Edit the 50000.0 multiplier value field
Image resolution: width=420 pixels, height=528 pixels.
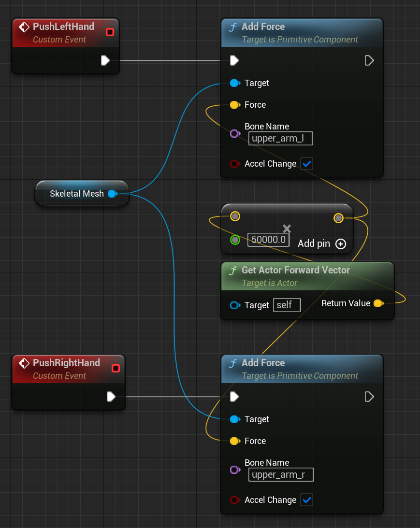(x=268, y=240)
